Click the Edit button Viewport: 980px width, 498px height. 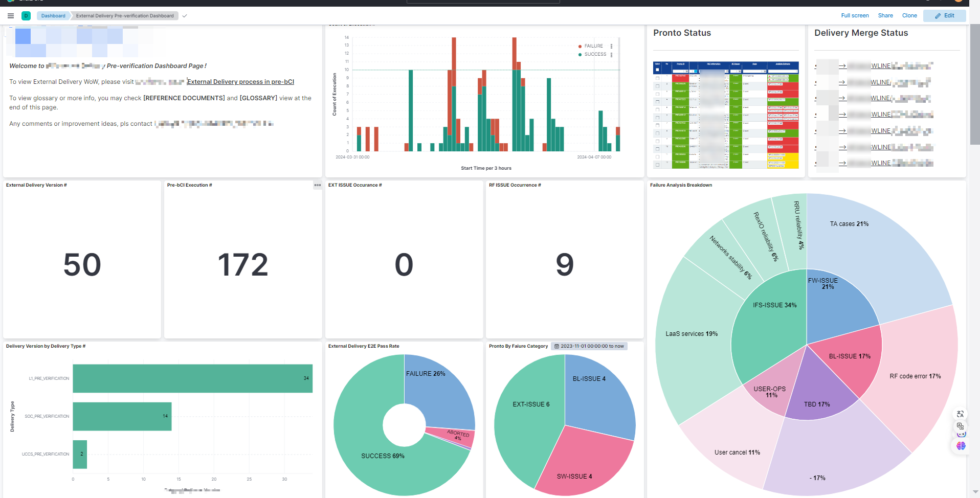pyautogui.click(x=944, y=16)
